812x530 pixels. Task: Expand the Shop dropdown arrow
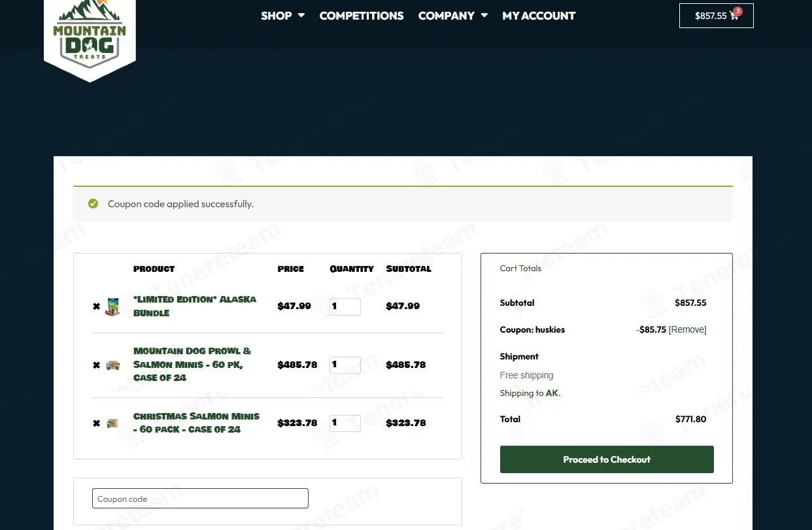[x=301, y=16]
